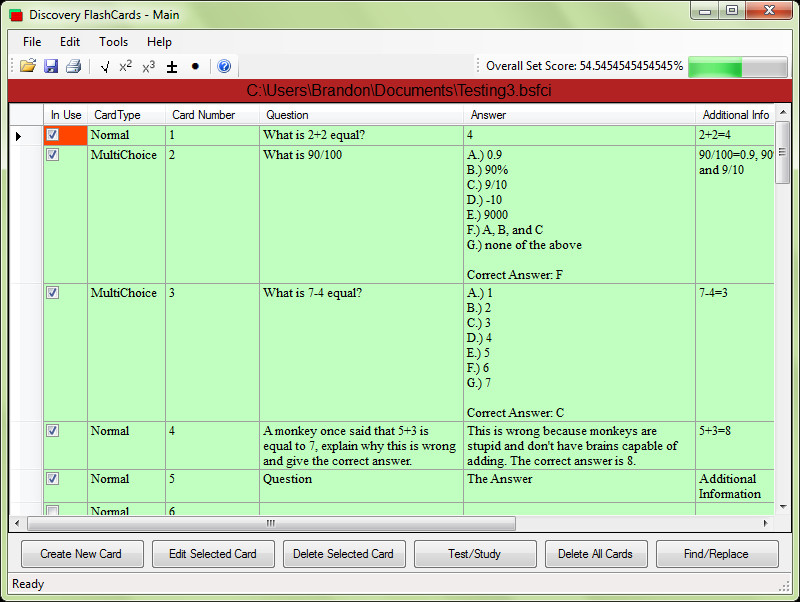Image resolution: width=800 pixels, height=602 pixels.
Task: Click the vertical scrollbar thumb
Action: 782,152
